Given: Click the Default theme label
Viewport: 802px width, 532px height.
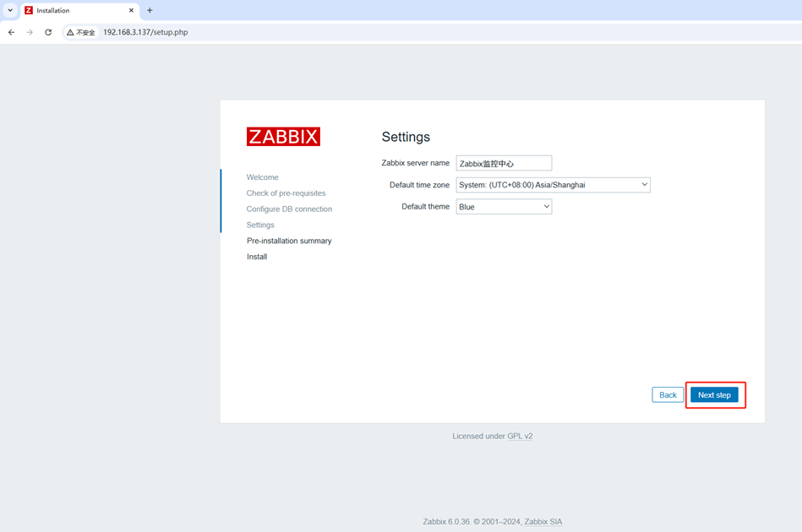Looking at the screenshot, I should point(426,206).
